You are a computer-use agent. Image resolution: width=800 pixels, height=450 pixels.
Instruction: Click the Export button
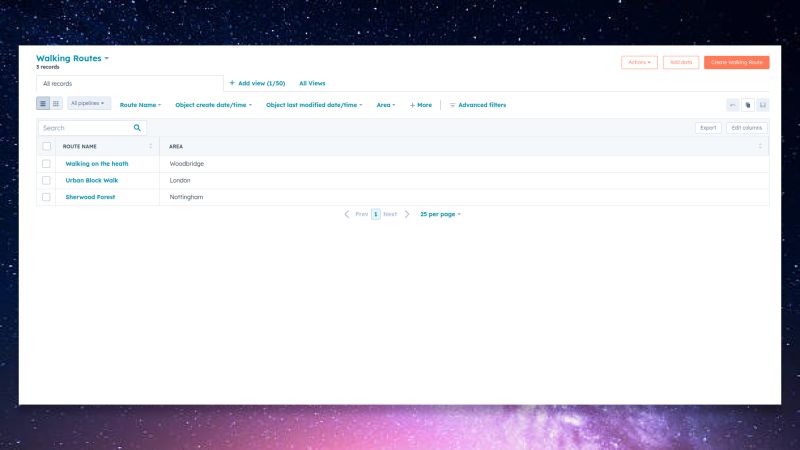click(708, 128)
